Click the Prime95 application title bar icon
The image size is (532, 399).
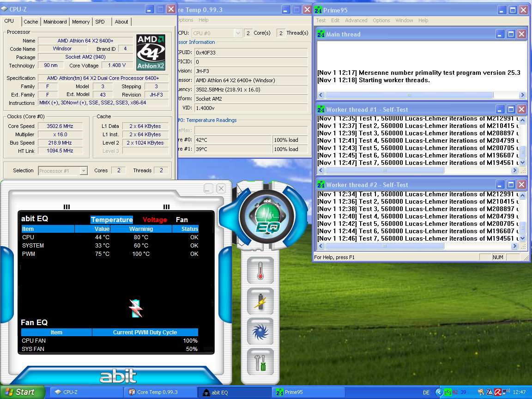coord(318,10)
